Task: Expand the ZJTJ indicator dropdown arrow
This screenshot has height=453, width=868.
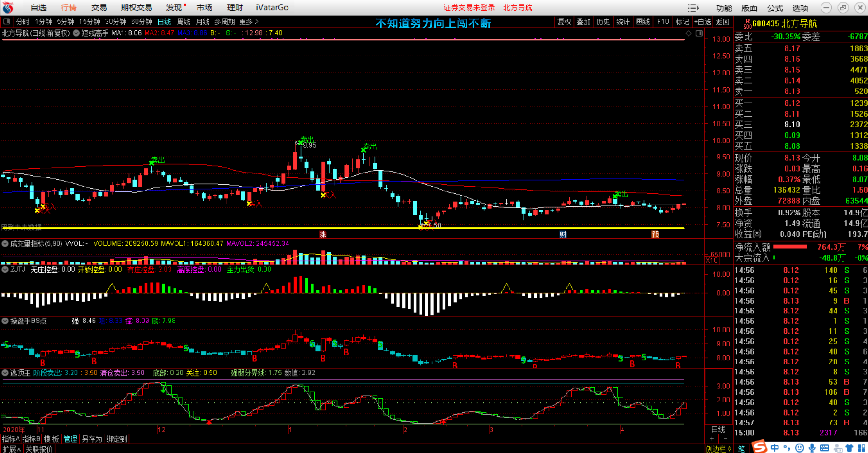Action: pyautogui.click(x=5, y=269)
